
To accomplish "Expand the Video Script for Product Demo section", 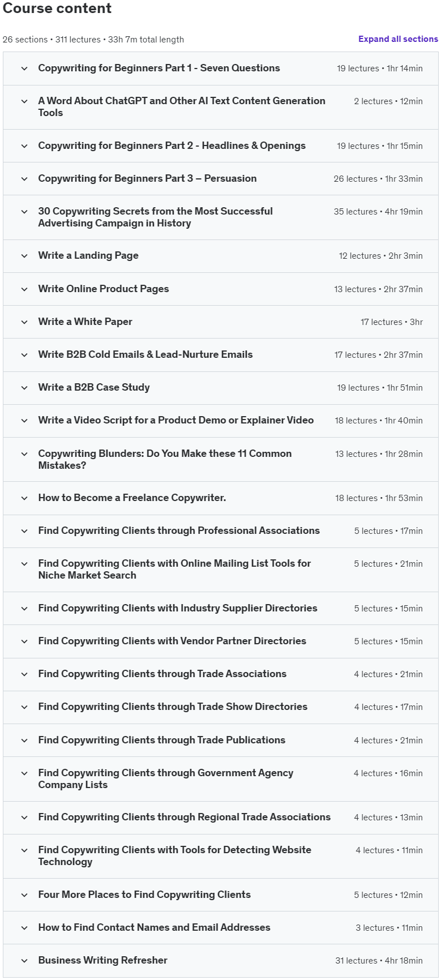I will (x=221, y=421).
